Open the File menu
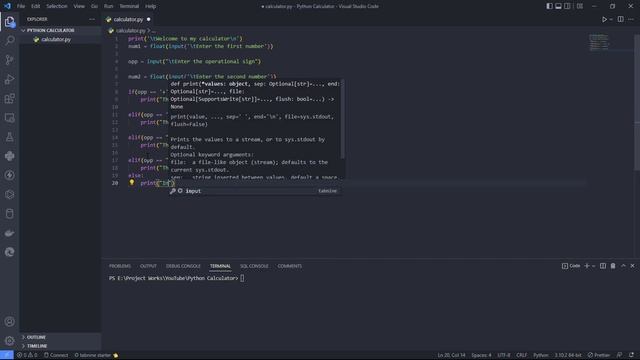This screenshot has width=640, height=360. [21, 6]
